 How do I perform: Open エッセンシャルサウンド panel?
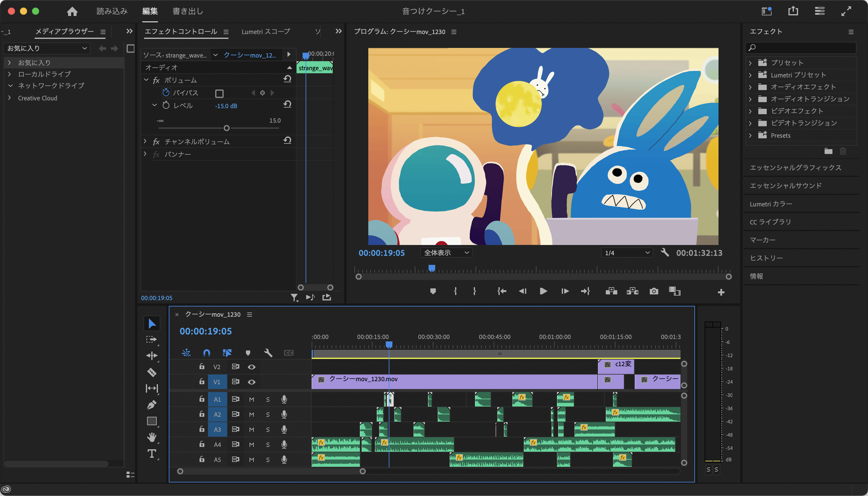(785, 185)
